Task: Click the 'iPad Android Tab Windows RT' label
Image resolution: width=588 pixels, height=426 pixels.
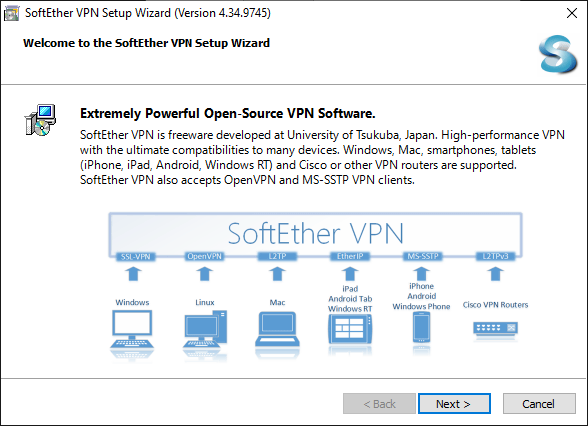Action: pos(350,299)
